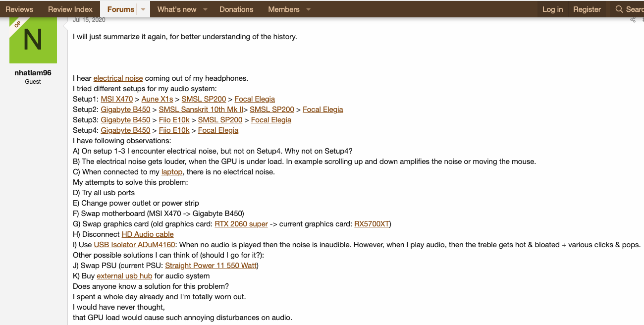Open the What's new menu item
The height and width of the screenshot is (325, 644).
point(177,9)
